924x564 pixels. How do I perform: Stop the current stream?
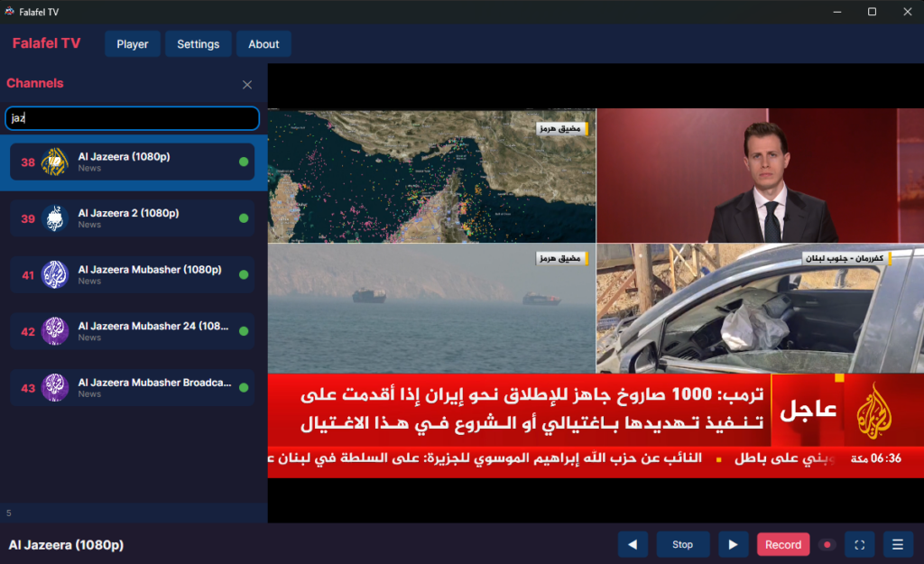click(x=683, y=544)
